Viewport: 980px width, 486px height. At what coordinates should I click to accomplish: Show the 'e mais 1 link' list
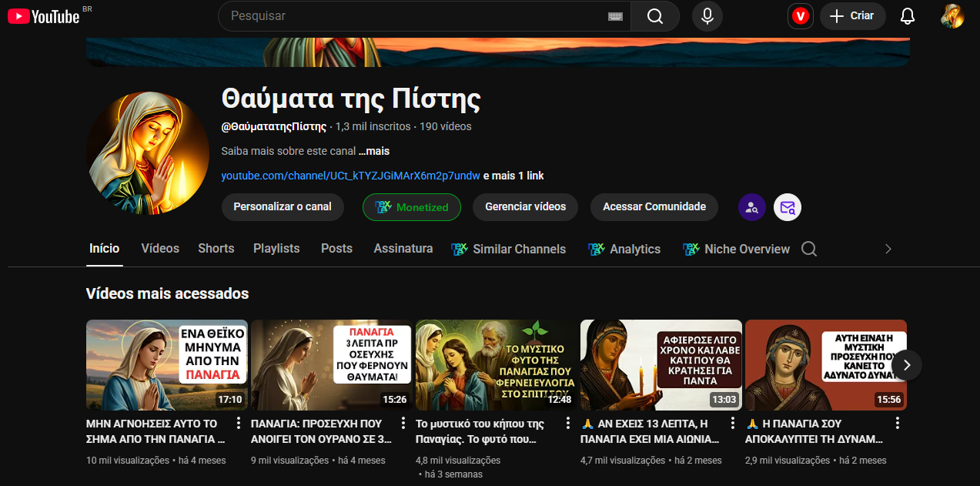pyautogui.click(x=513, y=176)
